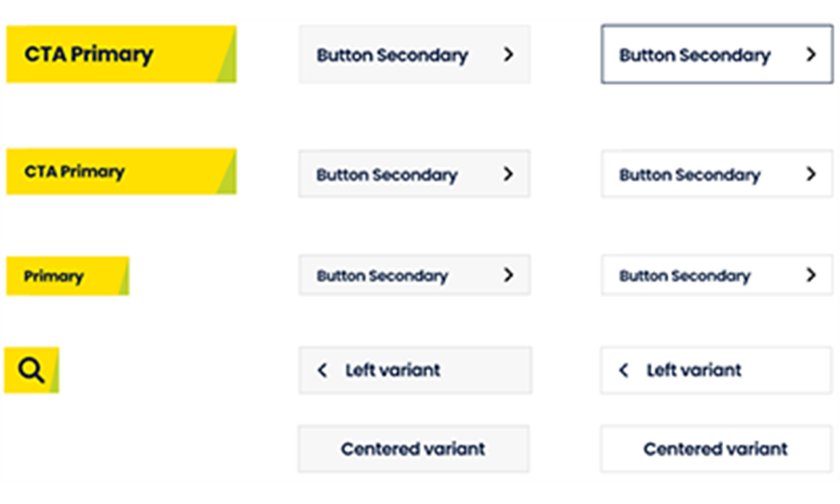840x504 pixels.
Task: Click the left chevron on the gray Left variant
Action: coord(322,371)
